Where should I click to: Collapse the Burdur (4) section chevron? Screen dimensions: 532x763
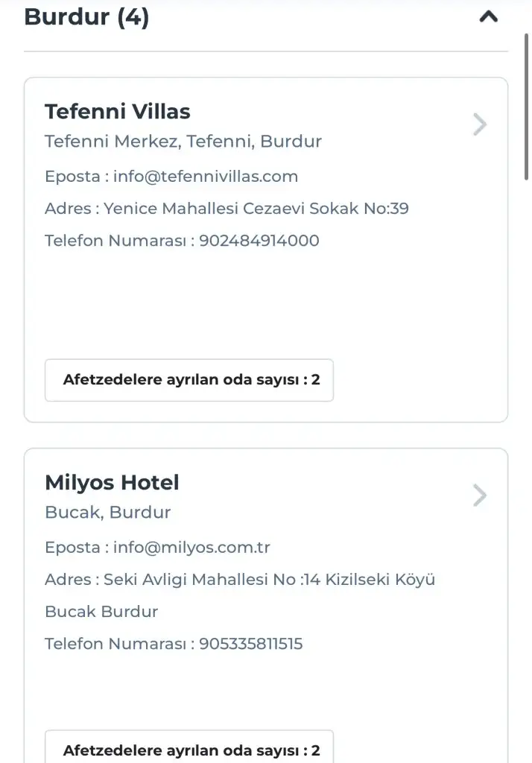click(x=488, y=16)
